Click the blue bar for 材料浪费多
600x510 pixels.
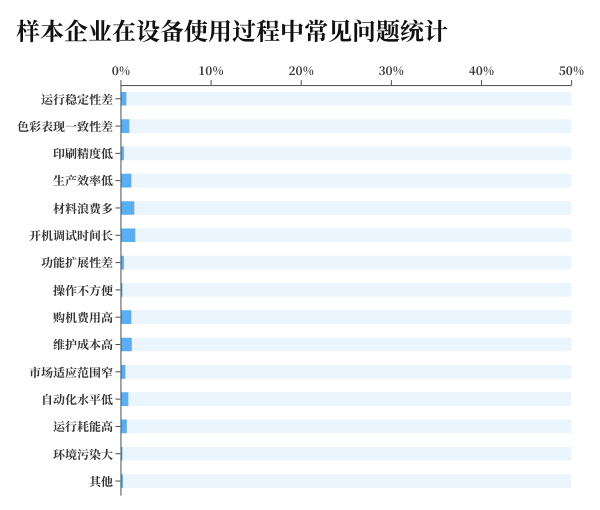tap(128, 208)
